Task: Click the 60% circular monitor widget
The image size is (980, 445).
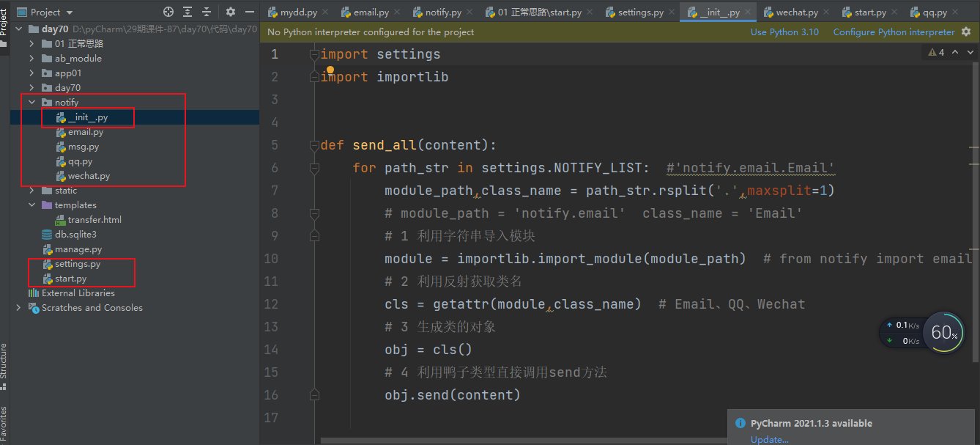Action: tap(943, 333)
